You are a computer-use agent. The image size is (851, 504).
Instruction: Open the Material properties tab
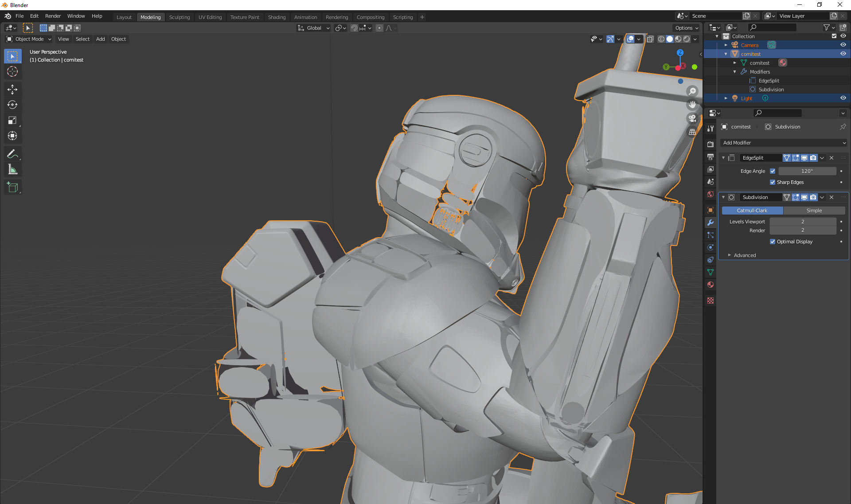click(710, 285)
